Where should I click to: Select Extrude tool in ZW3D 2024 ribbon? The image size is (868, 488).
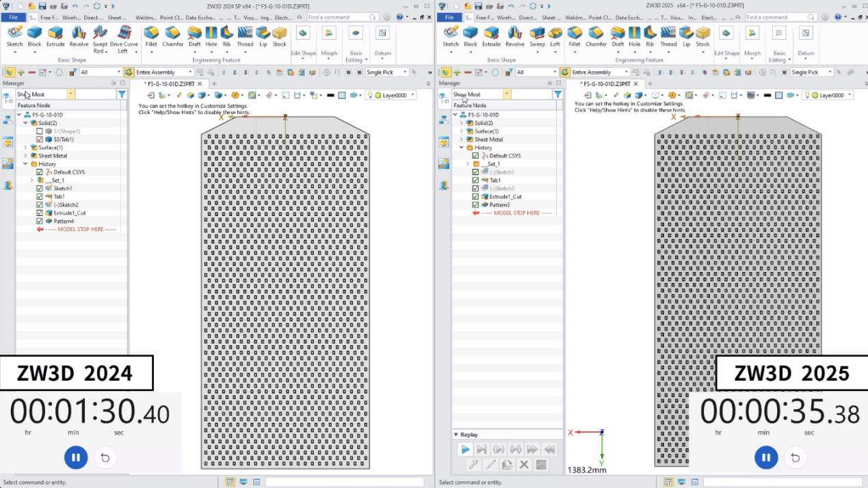[x=55, y=36]
